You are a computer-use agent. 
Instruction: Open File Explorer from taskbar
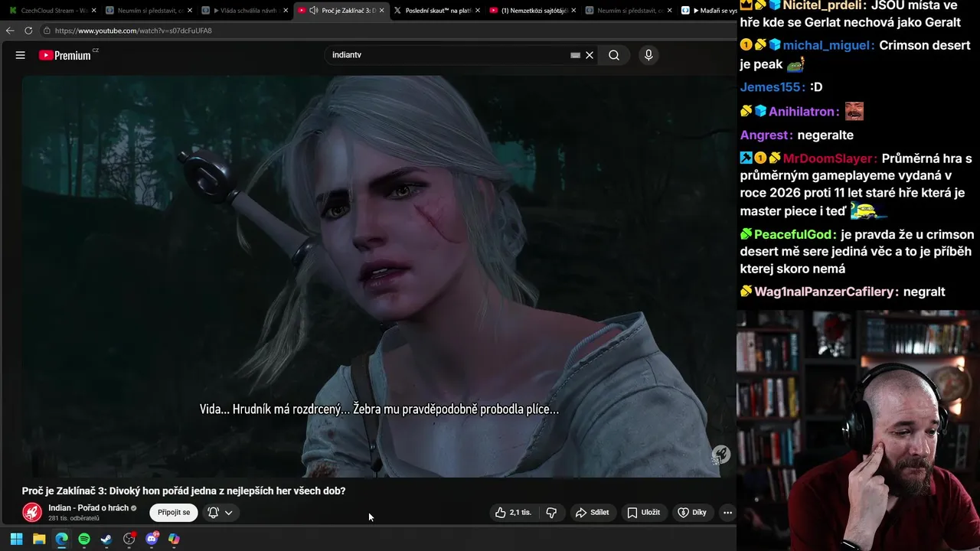(39, 539)
